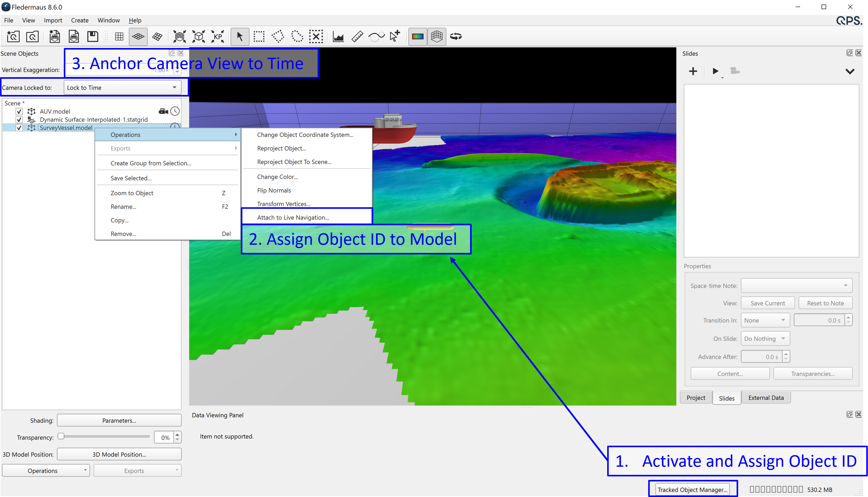Click the KP zoom toolbar icon
Image resolution: width=868 pixels, height=497 pixels.
[x=218, y=37]
